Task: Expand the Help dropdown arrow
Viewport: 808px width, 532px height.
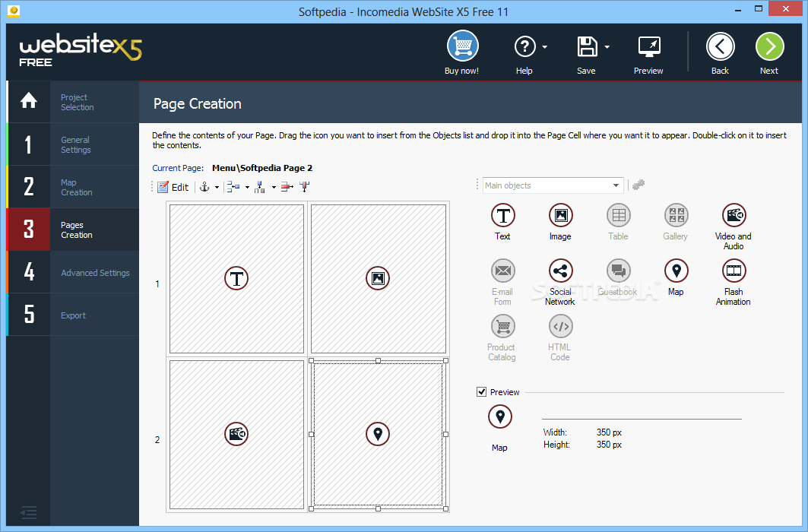Action: point(545,47)
